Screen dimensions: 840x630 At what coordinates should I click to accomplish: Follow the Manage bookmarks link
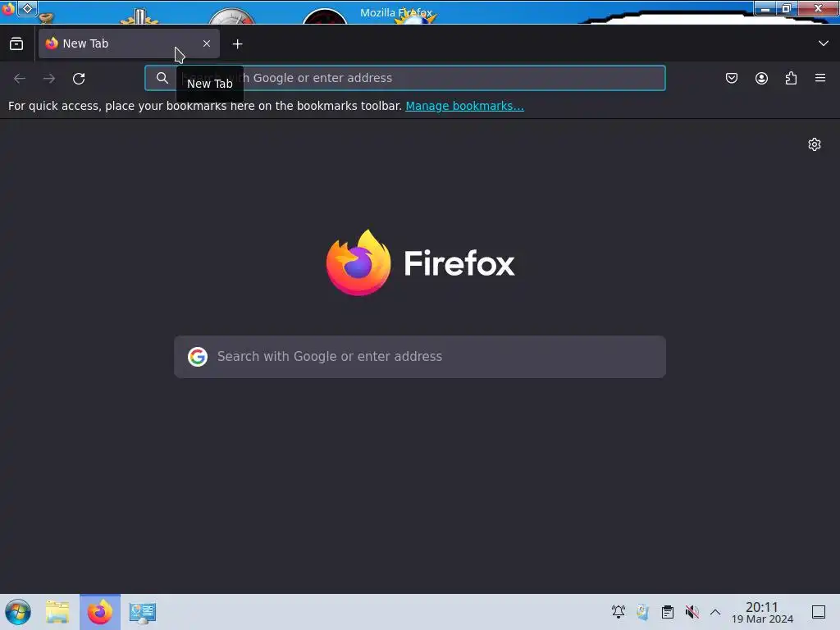point(464,106)
